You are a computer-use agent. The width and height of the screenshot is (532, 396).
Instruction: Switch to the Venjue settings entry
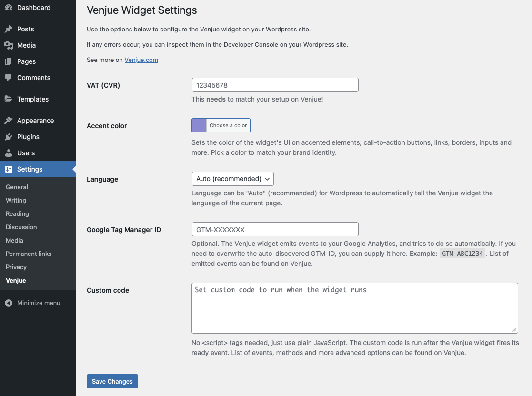[x=16, y=280]
